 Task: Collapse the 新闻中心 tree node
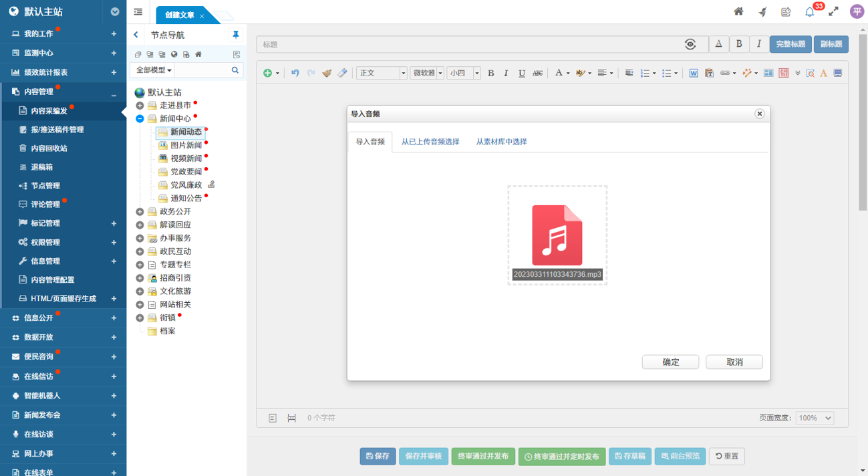point(140,119)
